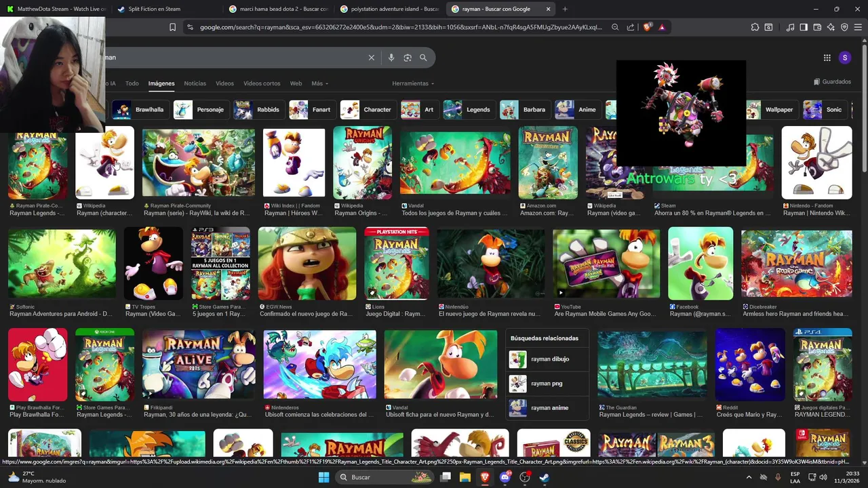Filter images by the Legends chip
868x488 pixels.
click(468, 110)
